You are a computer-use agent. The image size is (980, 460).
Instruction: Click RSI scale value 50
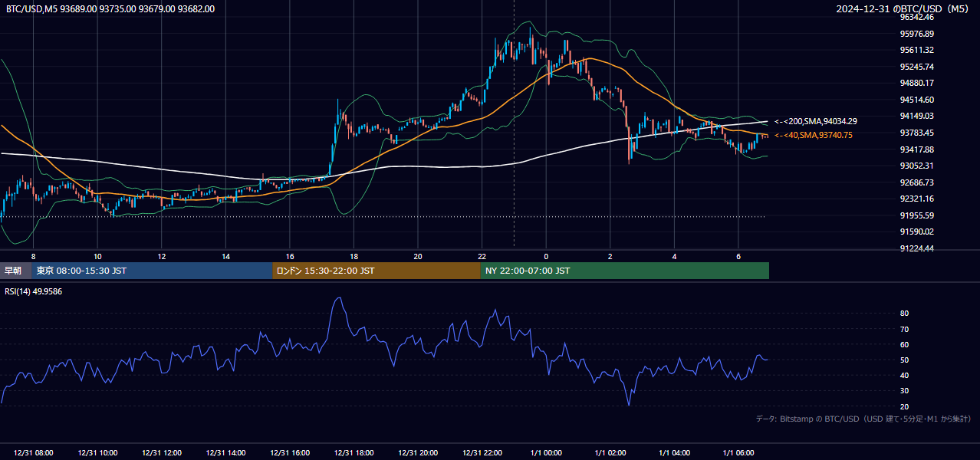pos(904,360)
